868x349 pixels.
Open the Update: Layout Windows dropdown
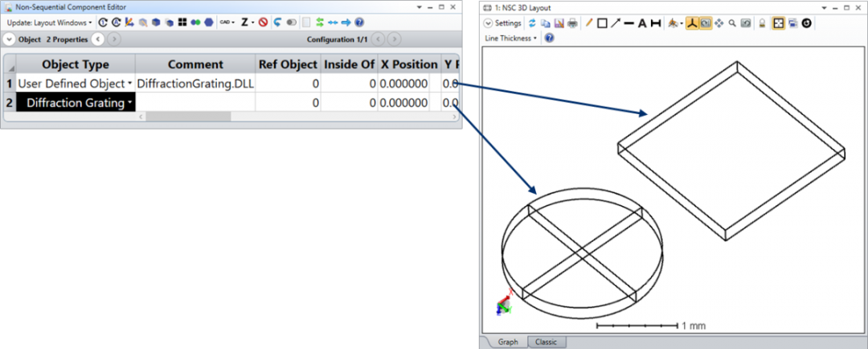[49, 23]
